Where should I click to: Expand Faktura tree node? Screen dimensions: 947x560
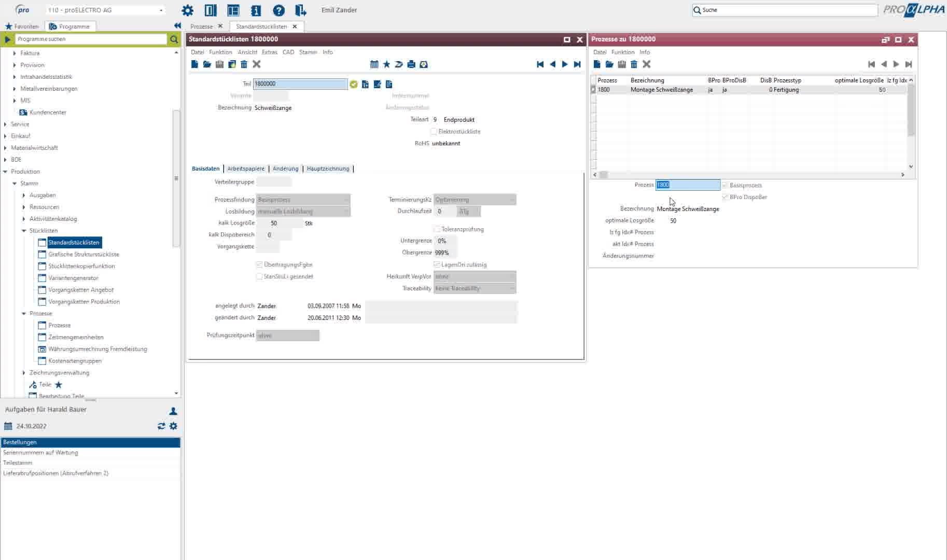(15, 53)
